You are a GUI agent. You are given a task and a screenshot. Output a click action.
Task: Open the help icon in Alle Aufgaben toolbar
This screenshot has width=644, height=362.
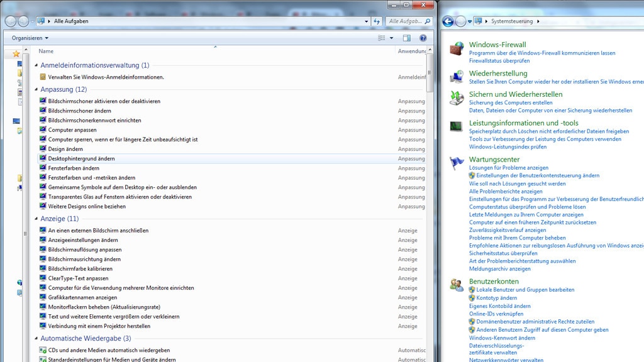coord(423,38)
